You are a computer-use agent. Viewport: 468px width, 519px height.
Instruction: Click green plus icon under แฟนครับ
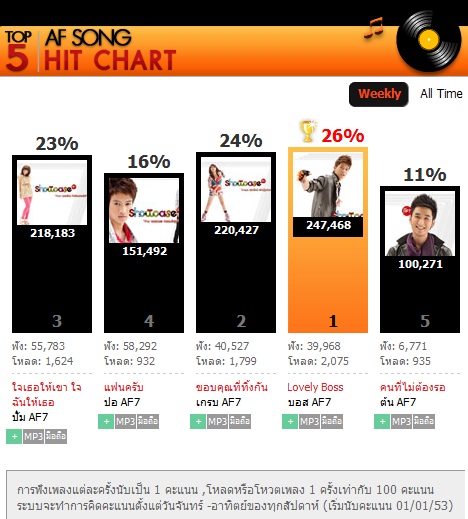click(x=106, y=421)
